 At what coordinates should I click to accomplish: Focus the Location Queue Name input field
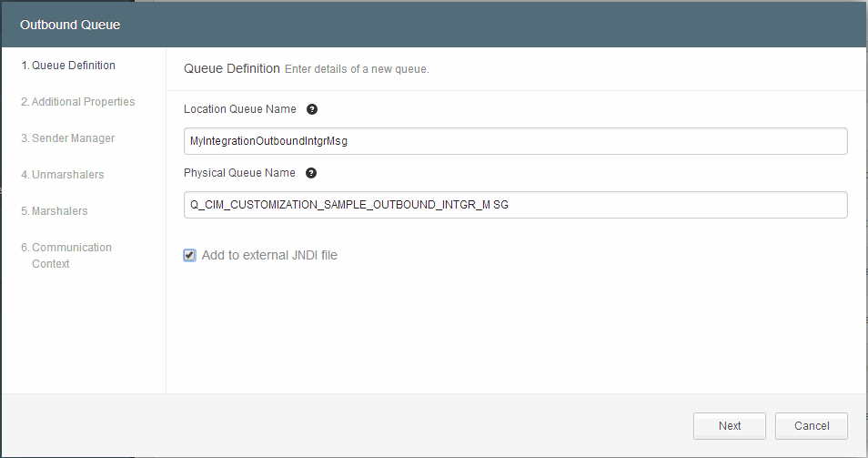515,141
